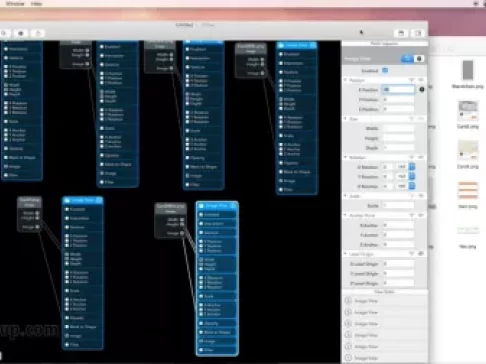Collapse the Position section in the inspector
The image size is (486, 364).
pyautogui.click(x=345, y=80)
